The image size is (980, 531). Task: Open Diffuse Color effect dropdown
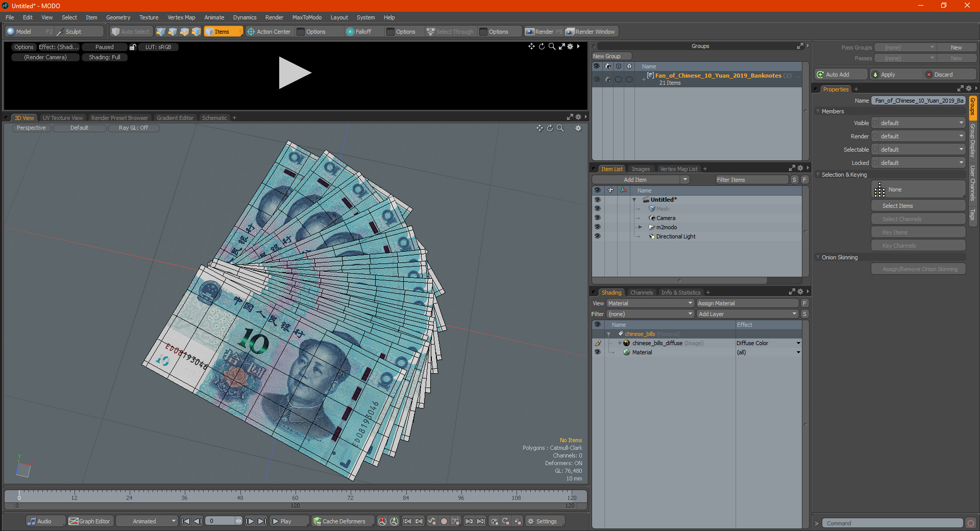click(x=768, y=343)
